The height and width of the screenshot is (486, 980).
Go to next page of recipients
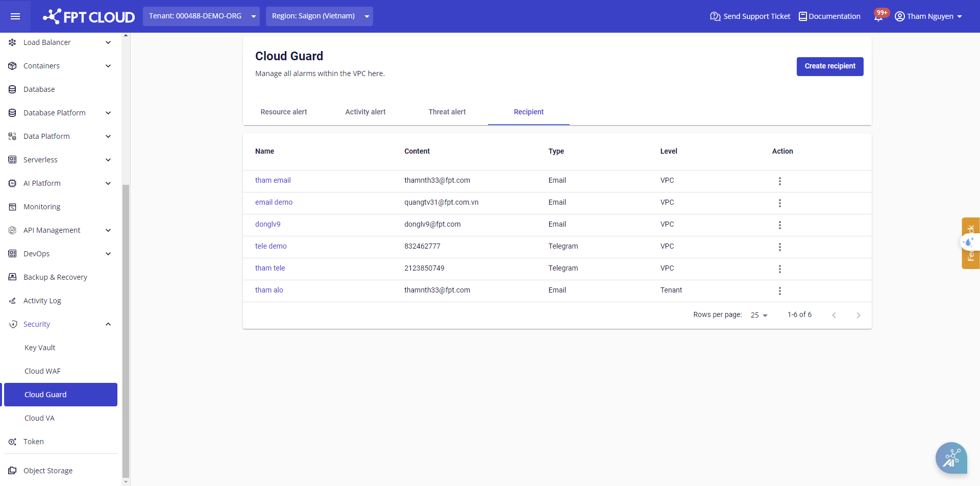pos(858,315)
